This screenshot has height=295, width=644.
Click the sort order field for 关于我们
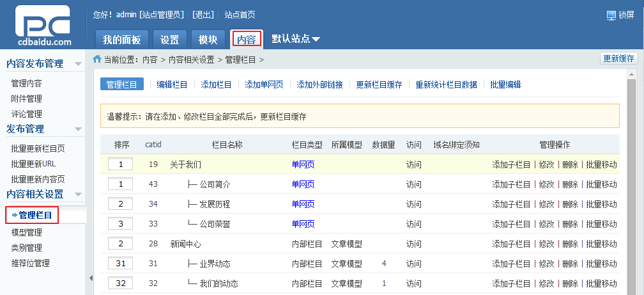120,164
